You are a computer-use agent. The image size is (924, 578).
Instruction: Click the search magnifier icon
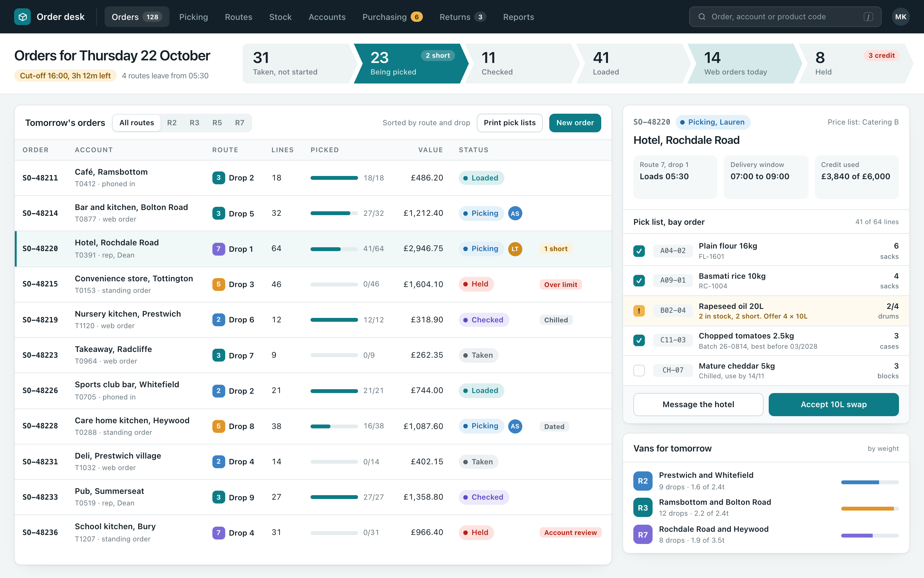click(x=702, y=17)
